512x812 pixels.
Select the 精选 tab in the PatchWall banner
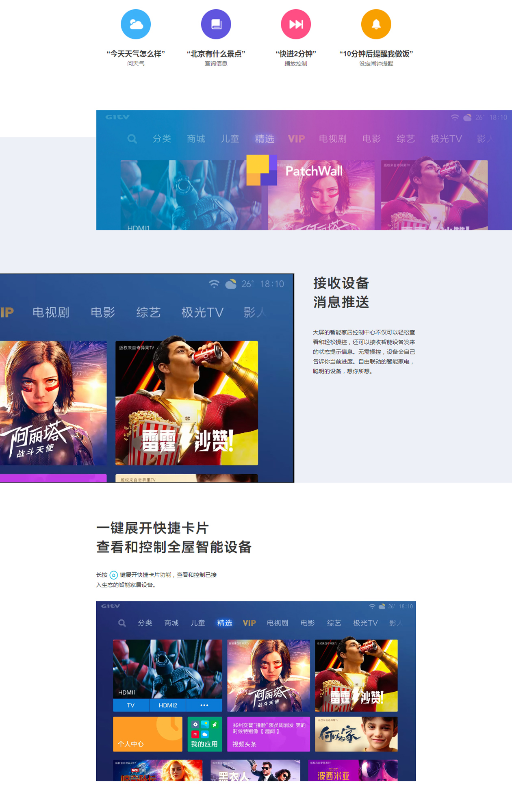tap(265, 139)
